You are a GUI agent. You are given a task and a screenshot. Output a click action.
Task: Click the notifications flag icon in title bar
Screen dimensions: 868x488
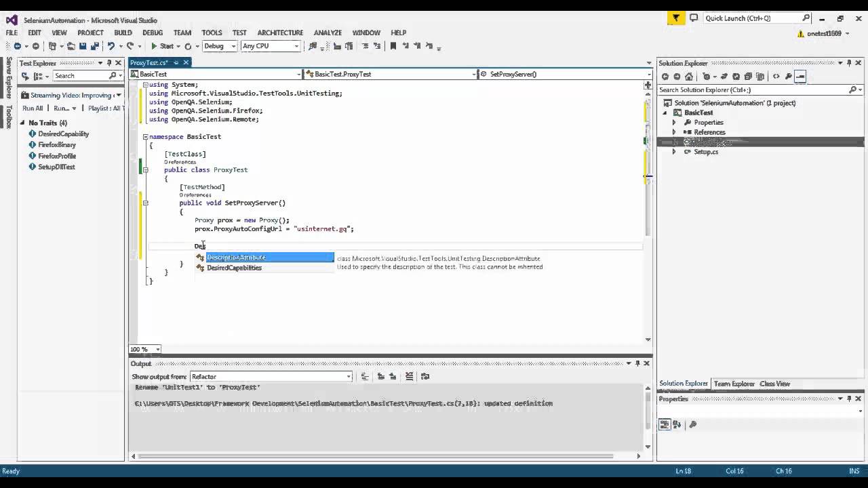coord(676,18)
